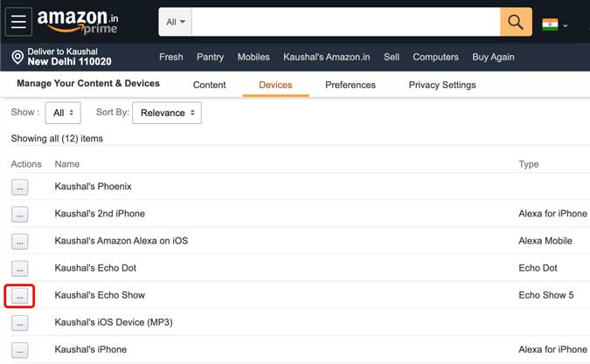This screenshot has height=364, width=590.
Task: Open actions for Kaushal's 2nd iPhone
Action: 20,214
